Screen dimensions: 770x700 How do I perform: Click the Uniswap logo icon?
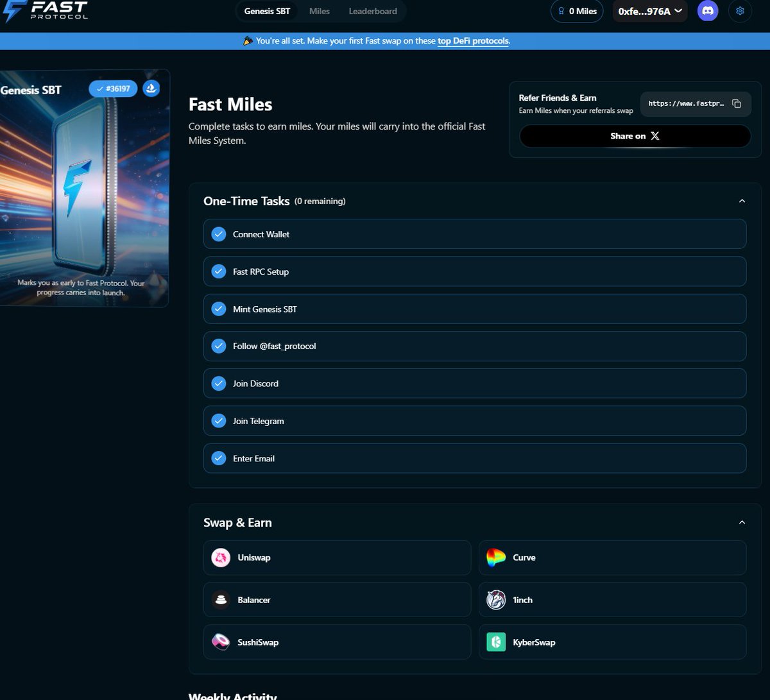[x=221, y=558]
